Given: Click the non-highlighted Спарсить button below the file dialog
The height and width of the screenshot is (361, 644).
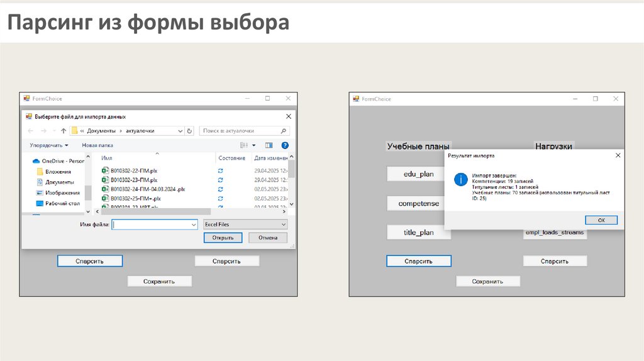Looking at the screenshot, I should pos(226,261).
